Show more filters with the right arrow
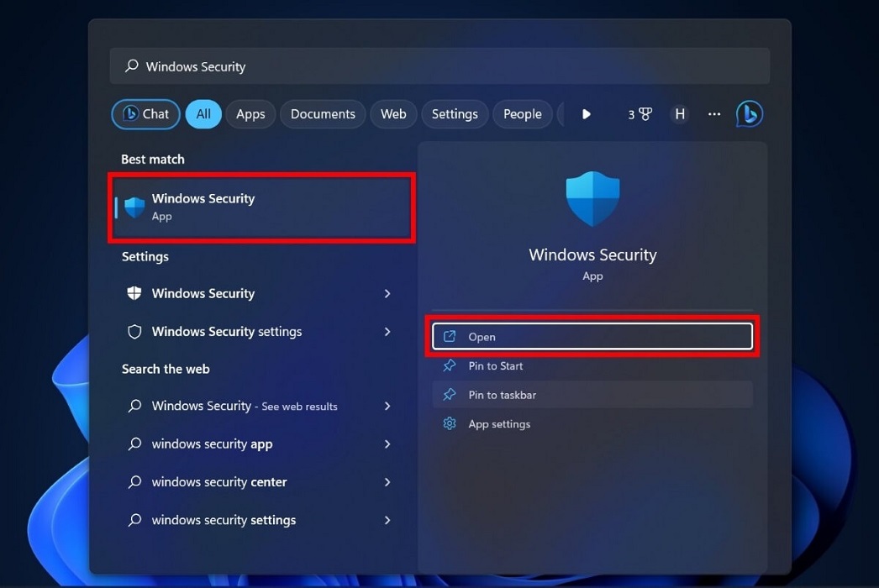 586,113
